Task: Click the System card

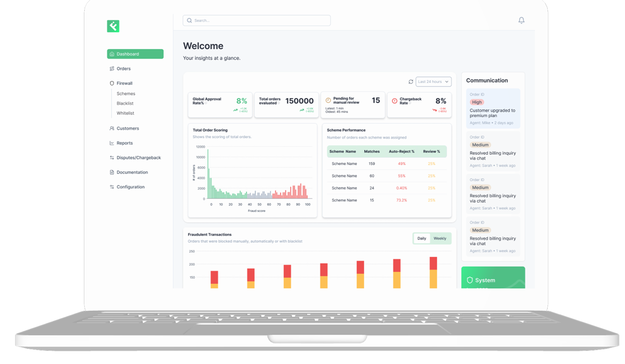Action: point(493,278)
